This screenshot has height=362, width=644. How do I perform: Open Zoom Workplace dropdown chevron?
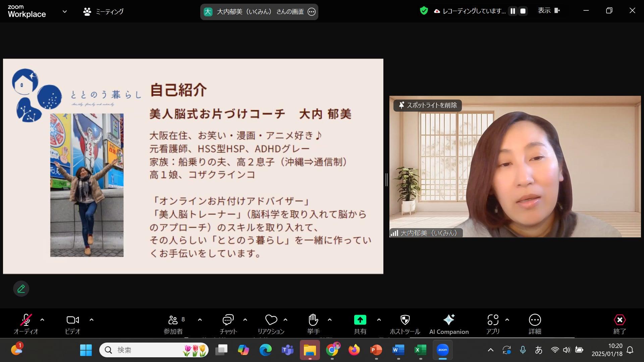point(65,11)
